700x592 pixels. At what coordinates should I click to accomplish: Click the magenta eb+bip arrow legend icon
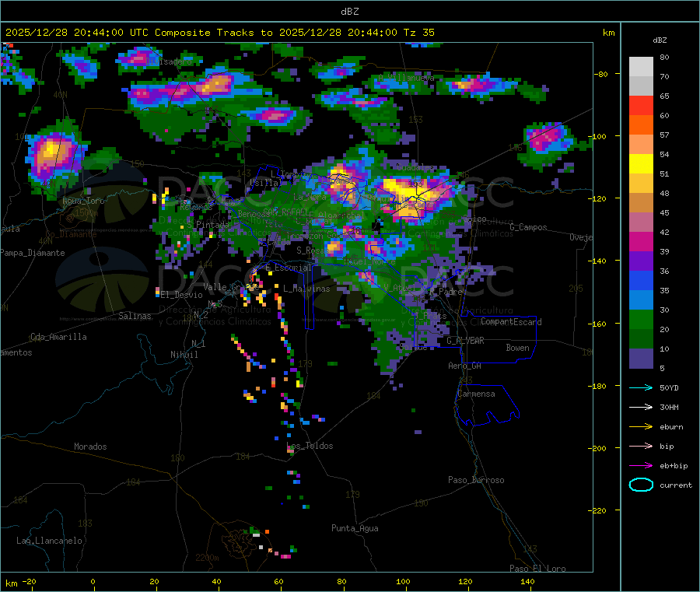[641, 466]
